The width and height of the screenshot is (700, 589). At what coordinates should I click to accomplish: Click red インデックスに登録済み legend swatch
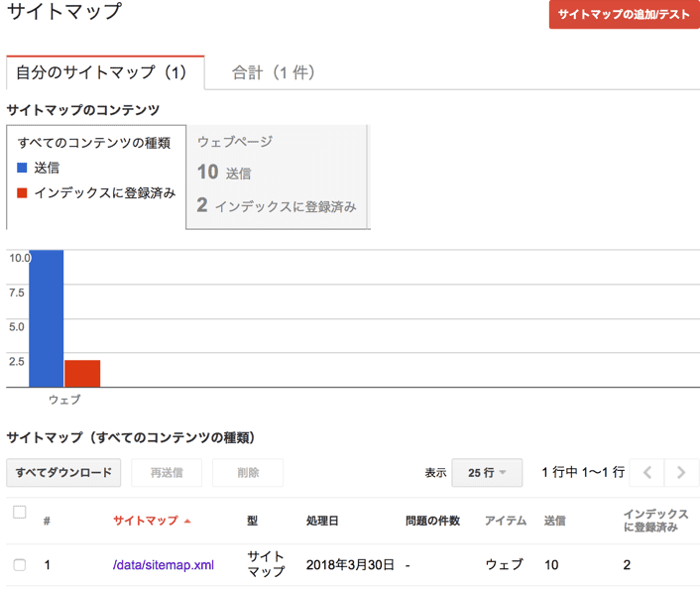pos(22,193)
